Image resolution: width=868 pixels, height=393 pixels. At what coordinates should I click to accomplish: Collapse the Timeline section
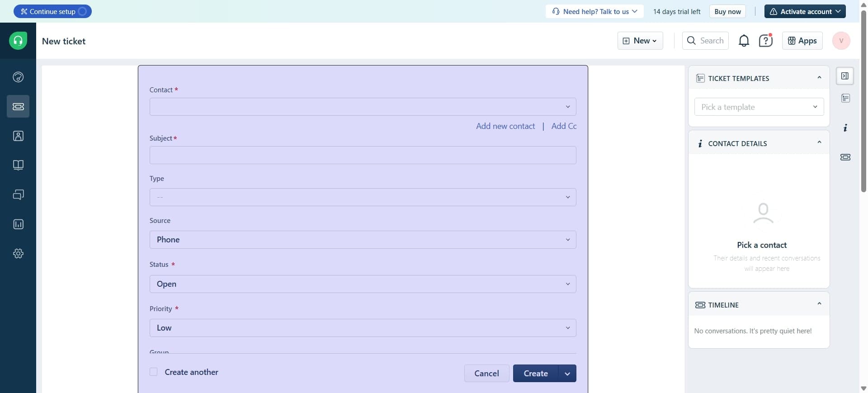pos(819,304)
